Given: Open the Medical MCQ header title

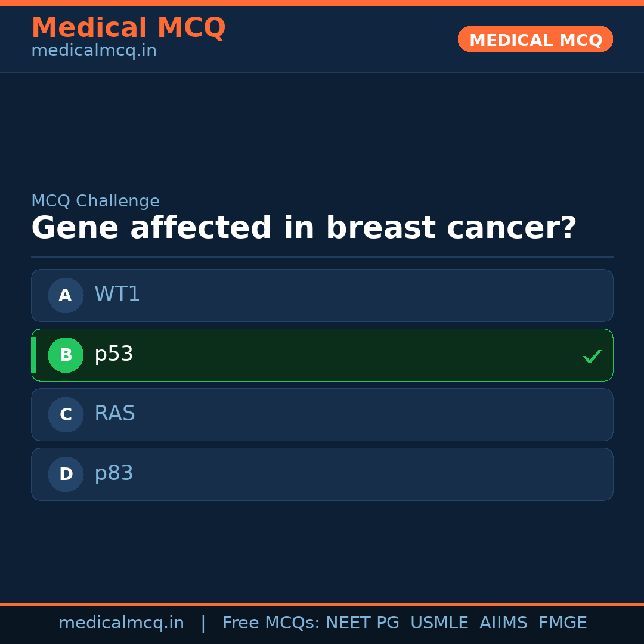Looking at the screenshot, I should click(x=128, y=28).
